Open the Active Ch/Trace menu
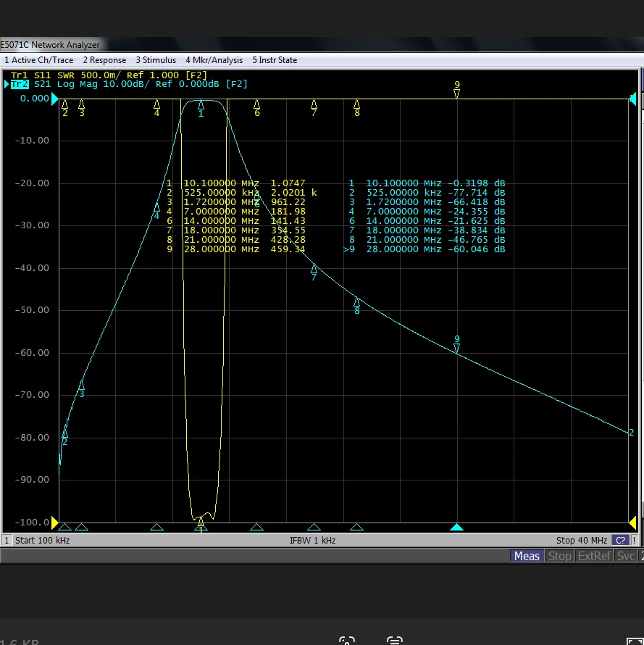 [38, 60]
